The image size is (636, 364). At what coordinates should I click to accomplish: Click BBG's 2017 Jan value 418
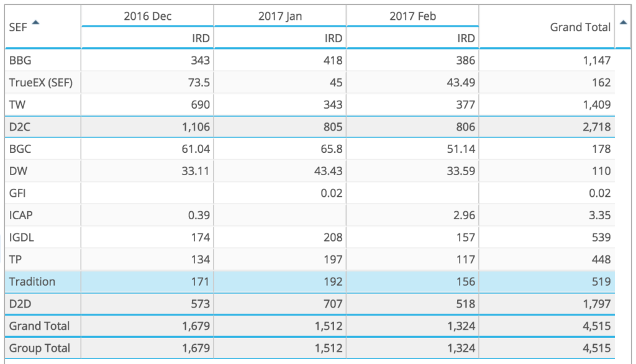tap(333, 60)
